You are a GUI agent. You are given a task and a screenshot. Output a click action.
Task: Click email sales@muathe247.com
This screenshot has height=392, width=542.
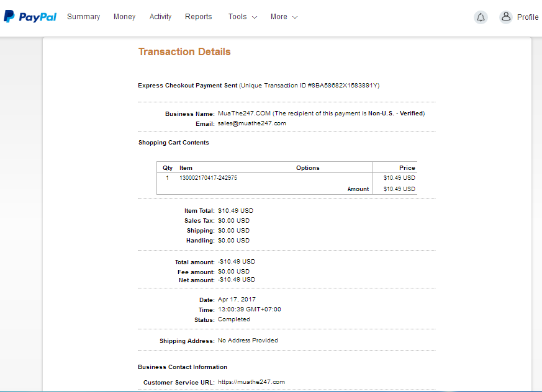252,123
